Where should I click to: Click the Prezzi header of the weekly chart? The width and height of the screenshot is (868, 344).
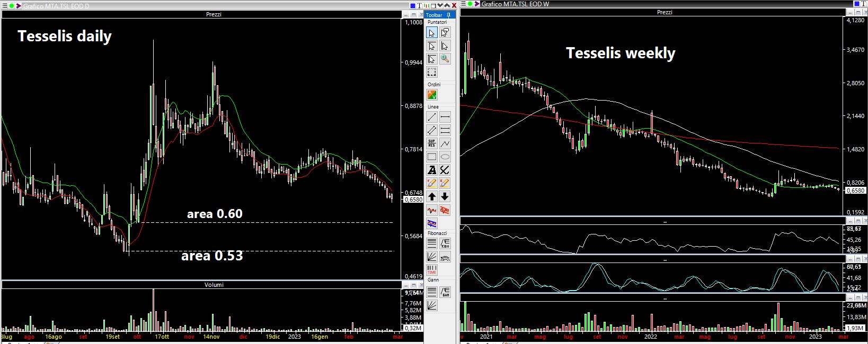pos(665,12)
